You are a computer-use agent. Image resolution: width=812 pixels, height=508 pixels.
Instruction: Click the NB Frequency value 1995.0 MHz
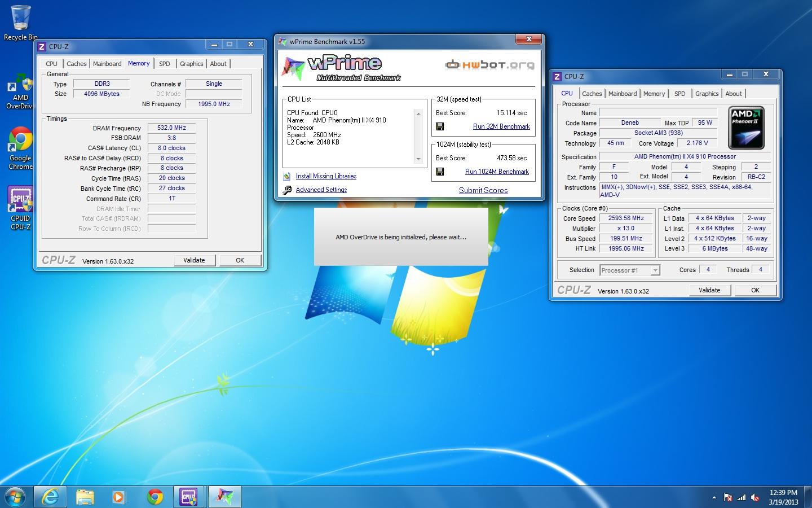coord(214,104)
